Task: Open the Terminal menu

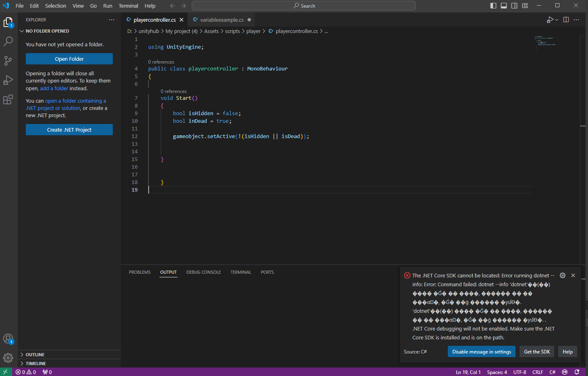Action: click(128, 6)
